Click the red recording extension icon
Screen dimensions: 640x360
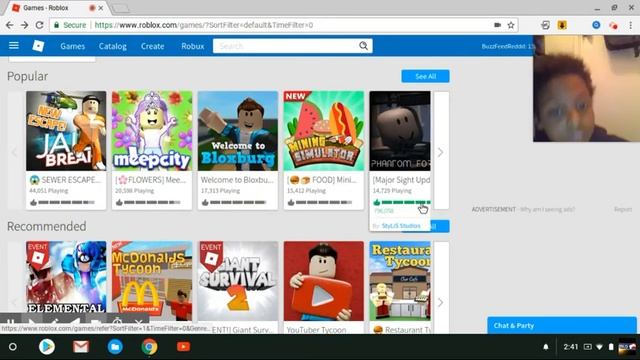click(x=613, y=25)
